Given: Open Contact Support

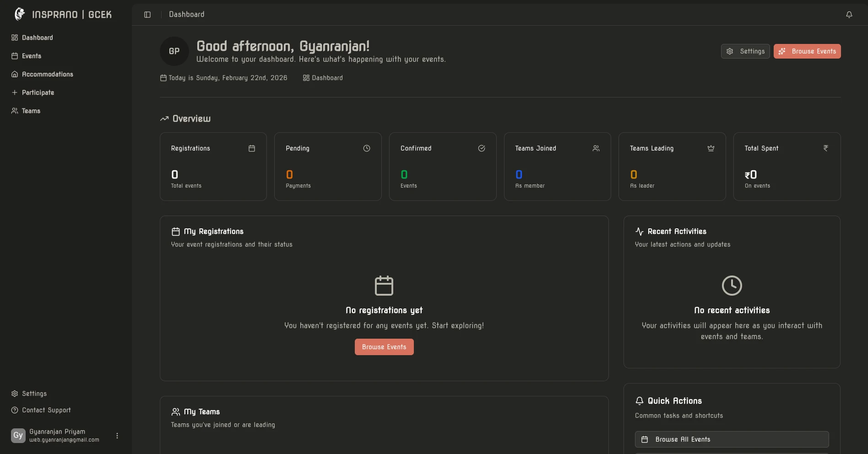Looking at the screenshot, I should coord(46,410).
